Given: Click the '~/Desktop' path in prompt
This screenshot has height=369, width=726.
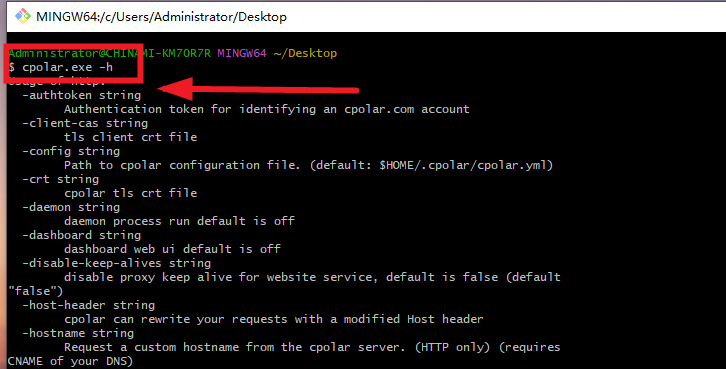Looking at the screenshot, I should pos(305,53).
